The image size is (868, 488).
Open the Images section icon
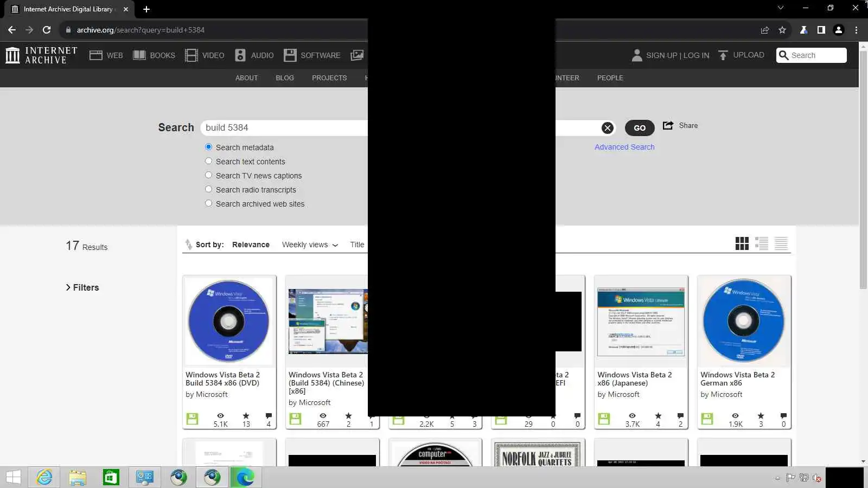tap(357, 55)
